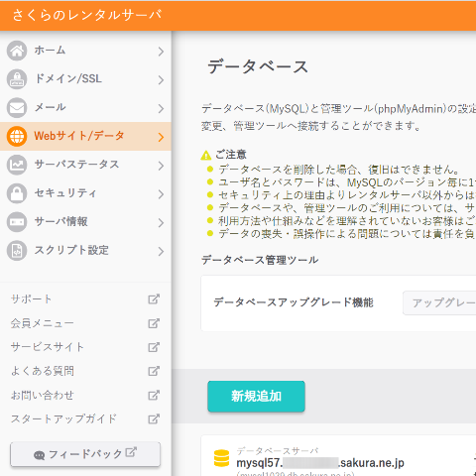This screenshot has height=476, width=476.
Task: Expand ドメイン/SSL menu chevron
Action: [x=161, y=80]
